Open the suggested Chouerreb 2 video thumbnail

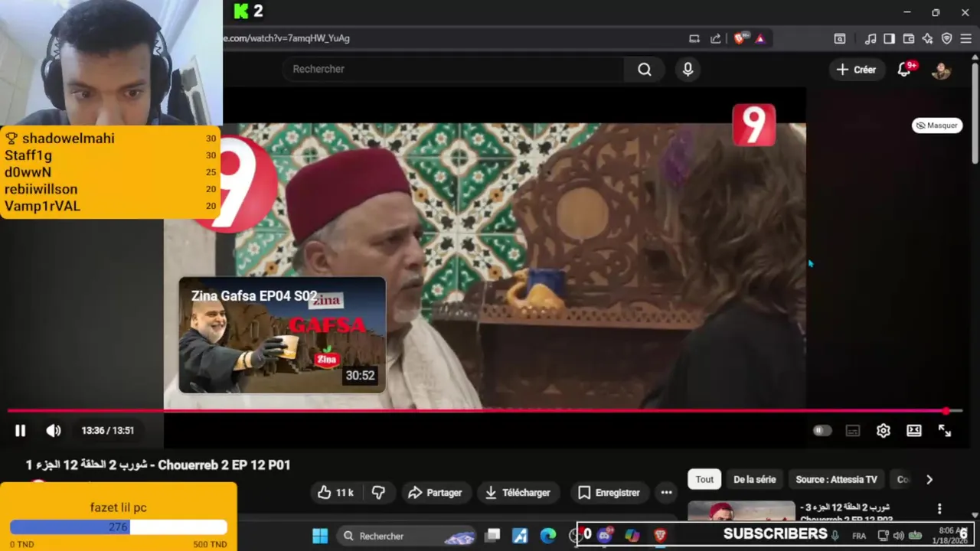pos(741,510)
